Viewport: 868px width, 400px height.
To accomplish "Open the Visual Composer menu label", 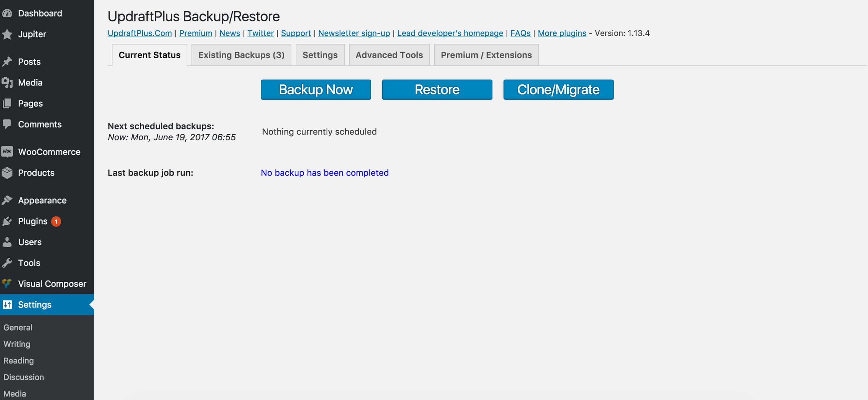I will coord(52,284).
